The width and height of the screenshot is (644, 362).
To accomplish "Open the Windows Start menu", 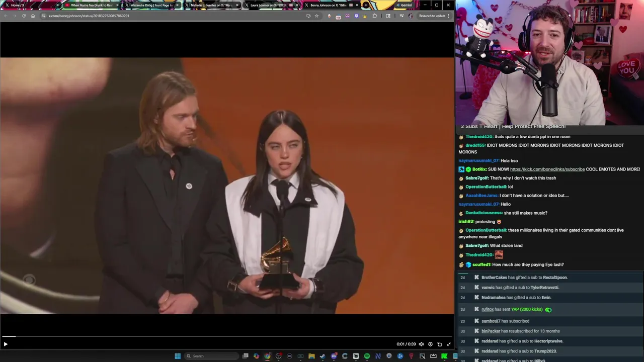I will click(x=177, y=356).
